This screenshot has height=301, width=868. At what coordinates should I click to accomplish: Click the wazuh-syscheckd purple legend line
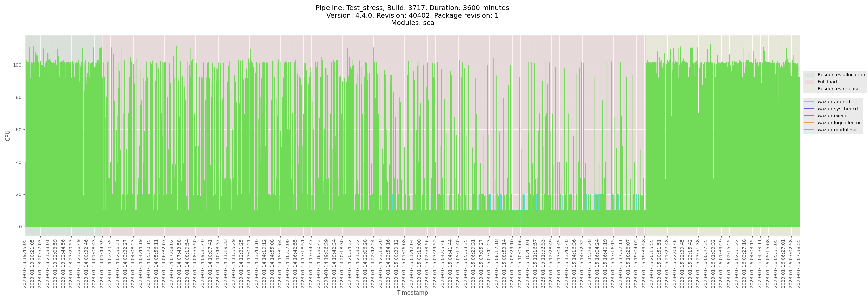tap(809, 109)
